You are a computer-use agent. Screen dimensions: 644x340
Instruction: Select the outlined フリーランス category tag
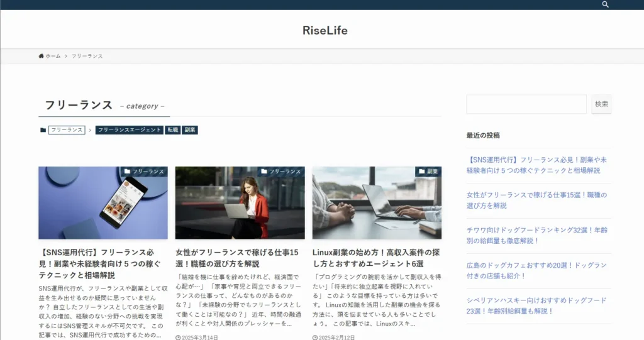[x=67, y=129]
